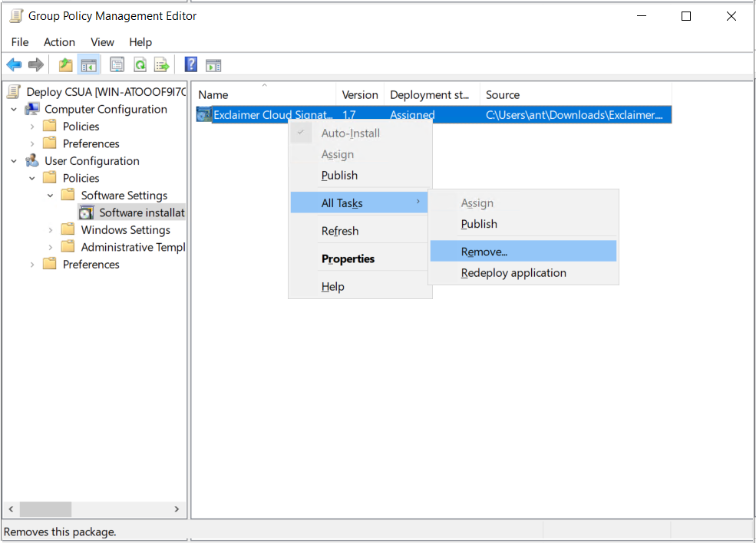Expand the Windows Settings tree node
The image size is (756, 543).
(51, 230)
